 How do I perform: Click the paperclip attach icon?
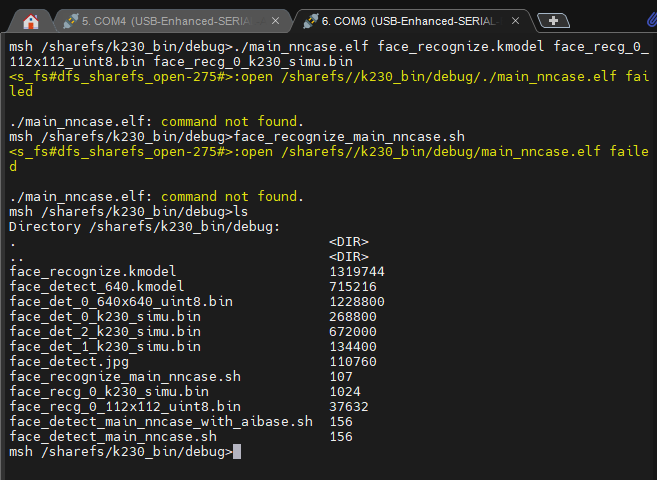click(x=652, y=20)
